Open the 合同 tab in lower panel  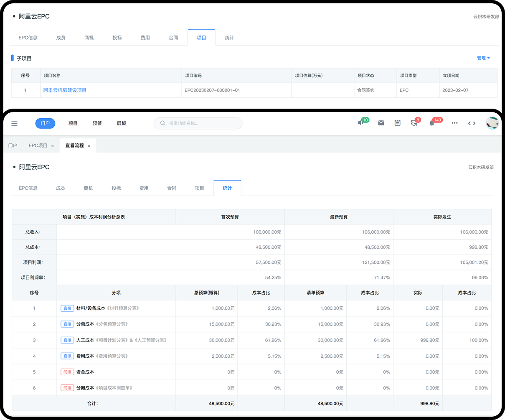(172, 188)
